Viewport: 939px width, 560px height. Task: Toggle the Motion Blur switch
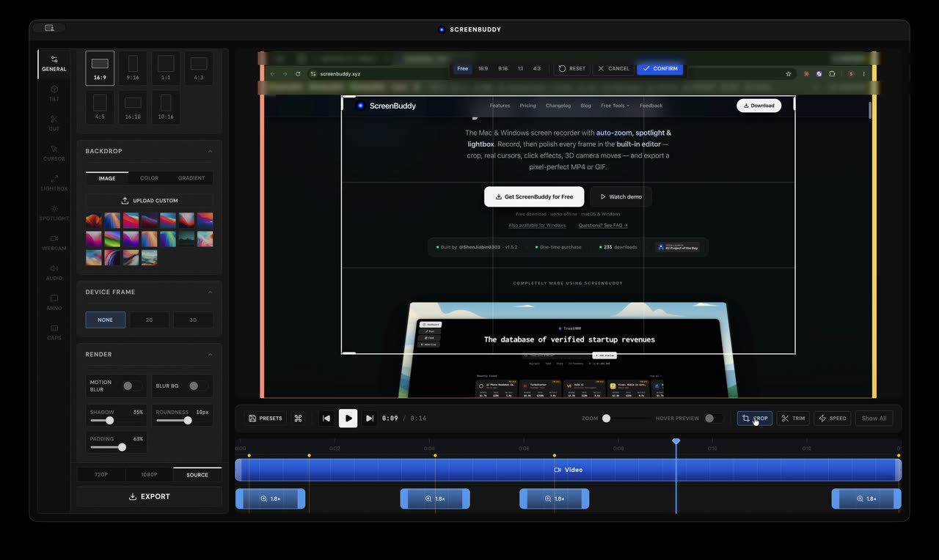click(131, 386)
